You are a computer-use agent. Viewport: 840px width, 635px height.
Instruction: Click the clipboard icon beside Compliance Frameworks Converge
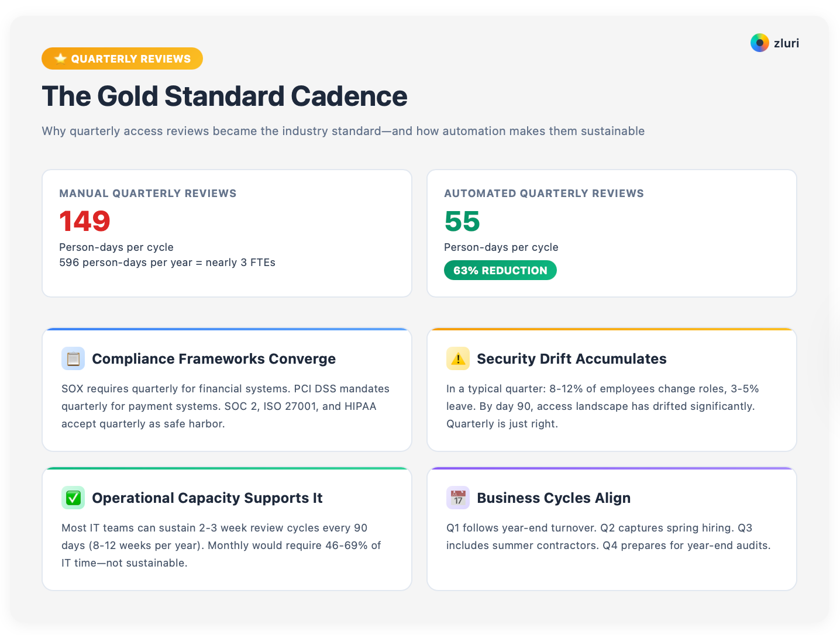[x=73, y=358]
